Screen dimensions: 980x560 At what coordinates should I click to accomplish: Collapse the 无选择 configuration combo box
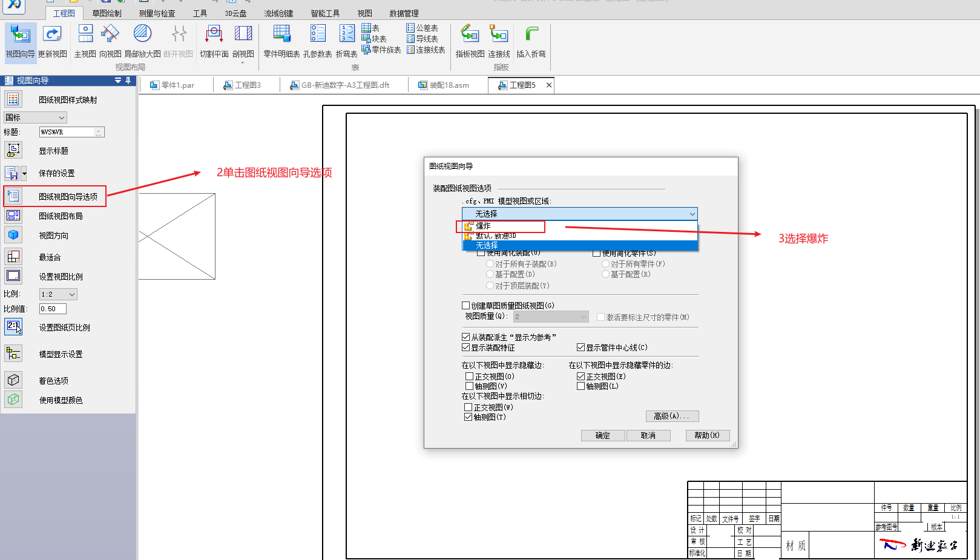click(x=579, y=214)
